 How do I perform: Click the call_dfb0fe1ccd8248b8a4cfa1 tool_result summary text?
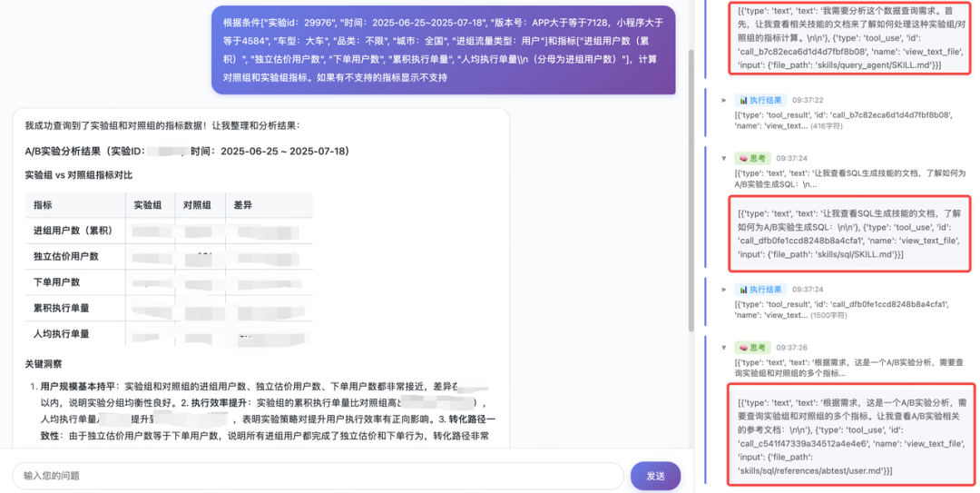coord(842,310)
